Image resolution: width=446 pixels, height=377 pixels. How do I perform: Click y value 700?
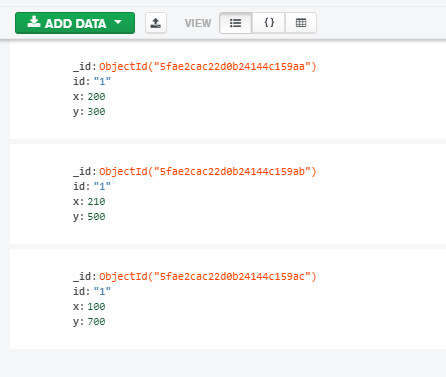[96, 322]
